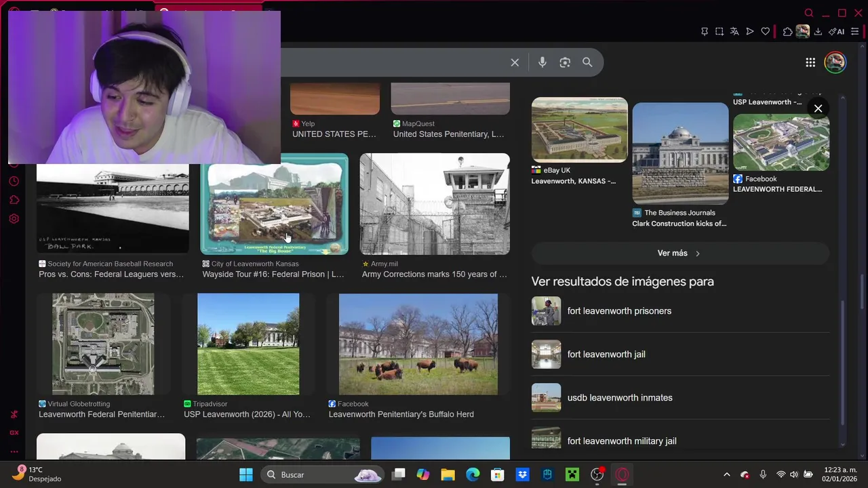
Task: Click "Society for American Baseball Research" label
Action: point(111,264)
